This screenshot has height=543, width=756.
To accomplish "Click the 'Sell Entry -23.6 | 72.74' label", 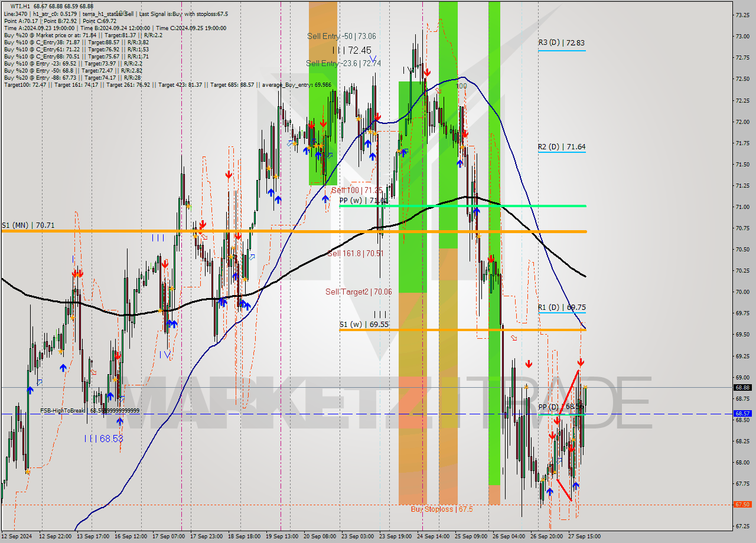I will pos(343,63).
